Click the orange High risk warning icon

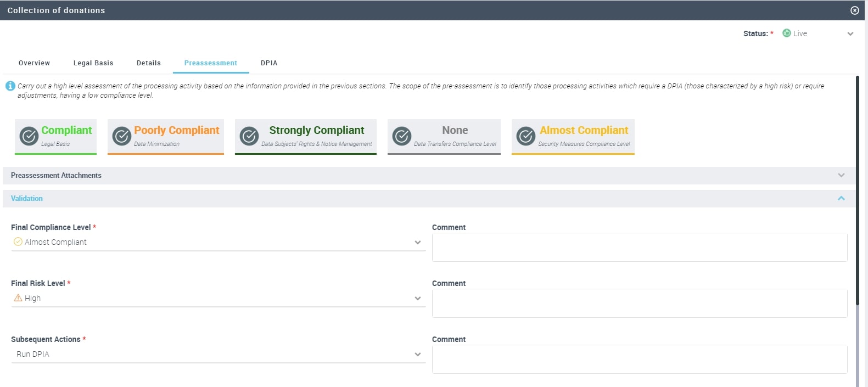(18, 298)
